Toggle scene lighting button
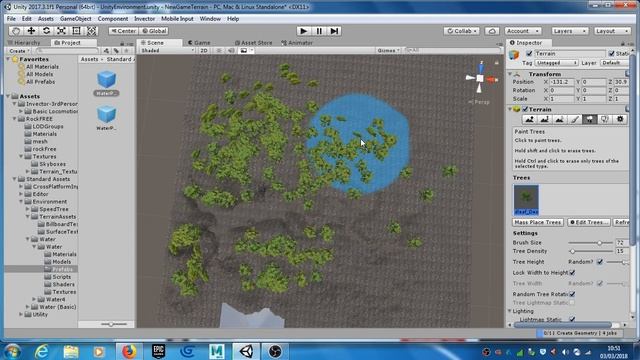640x360 pixels. (x=219, y=51)
